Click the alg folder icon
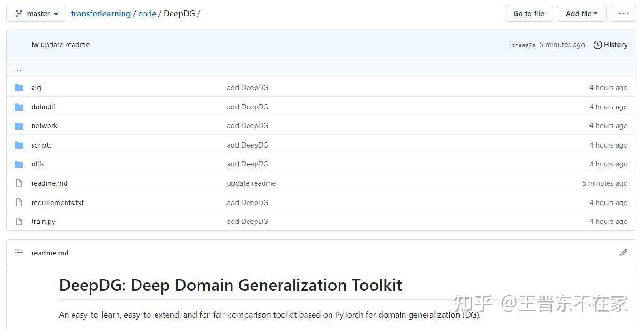 tap(19, 88)
